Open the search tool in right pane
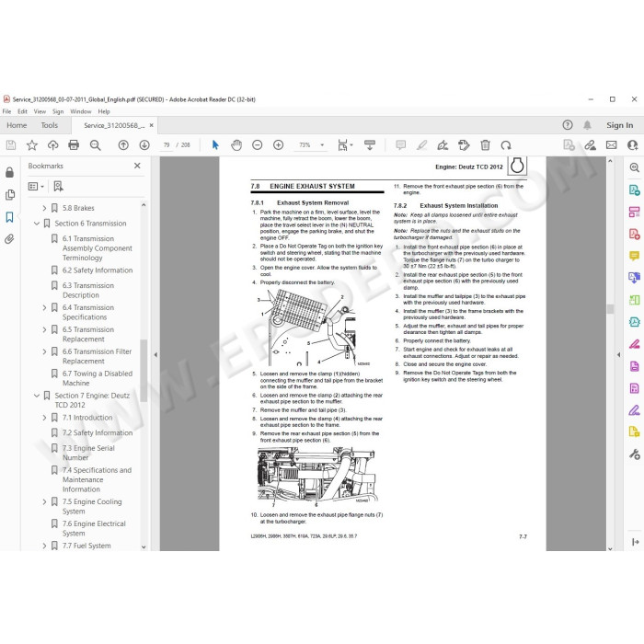Image resolution: width=644 pixels, height=644 pixels. 634,167
